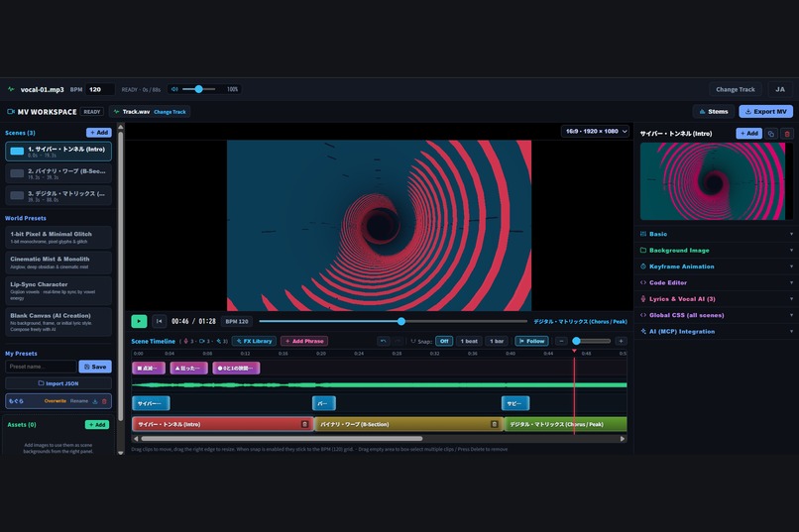
Task: Apply 1-bit Pixel & Minimal Glitch preset
Action: click(x=58, y=237)
